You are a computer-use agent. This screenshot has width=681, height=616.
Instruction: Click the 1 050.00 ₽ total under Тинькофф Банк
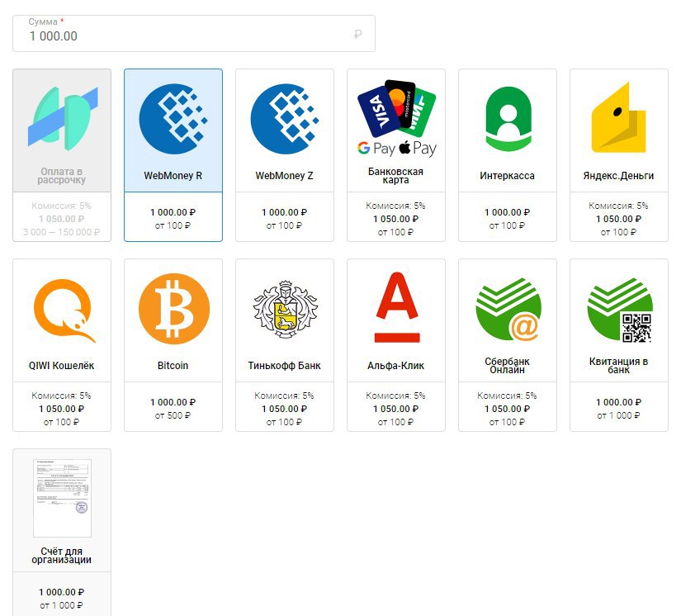[285, 409]
